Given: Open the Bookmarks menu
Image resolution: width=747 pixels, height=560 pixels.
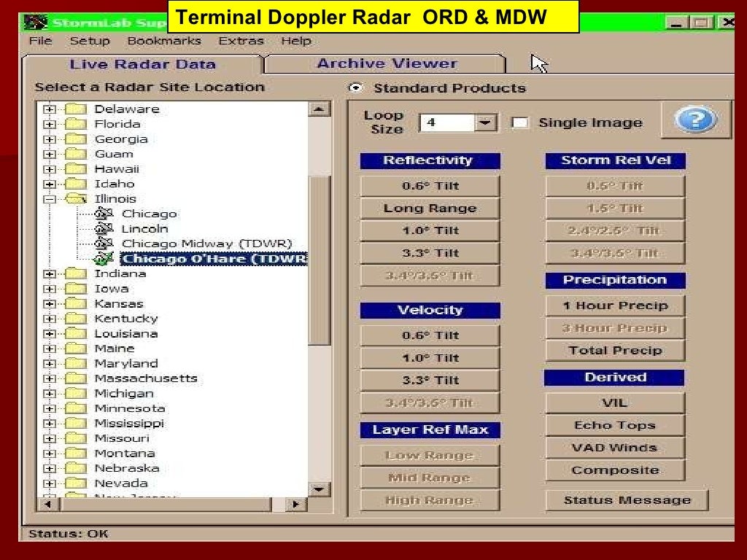Looking at the screenshot, I should click(164, 41).
